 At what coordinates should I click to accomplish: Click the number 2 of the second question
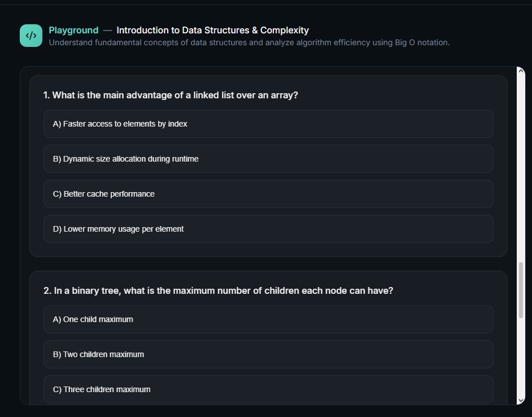pyautogui.click(x=46, y=291)
